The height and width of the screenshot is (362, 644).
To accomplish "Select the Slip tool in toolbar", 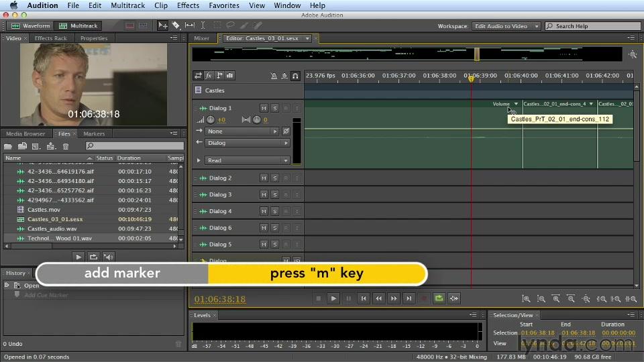I will tap(189, 25).
